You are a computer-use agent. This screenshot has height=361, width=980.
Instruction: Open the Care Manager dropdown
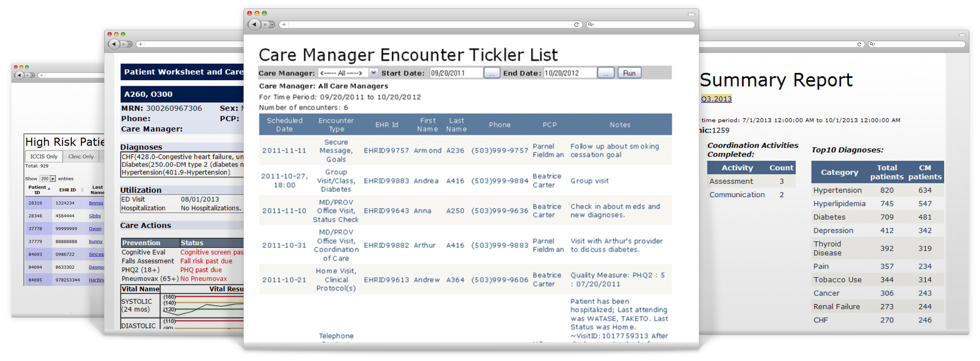348,72
